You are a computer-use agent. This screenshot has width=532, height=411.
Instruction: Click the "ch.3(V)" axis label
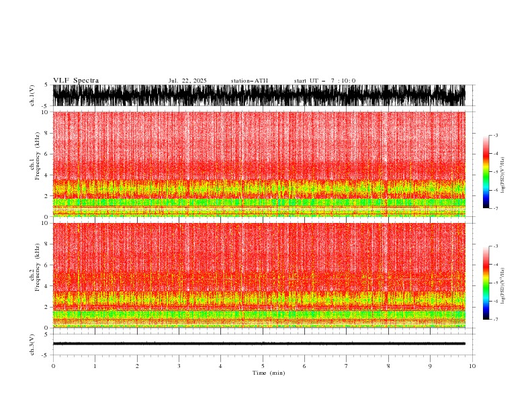pyautogui.click(x=32, y=345)
